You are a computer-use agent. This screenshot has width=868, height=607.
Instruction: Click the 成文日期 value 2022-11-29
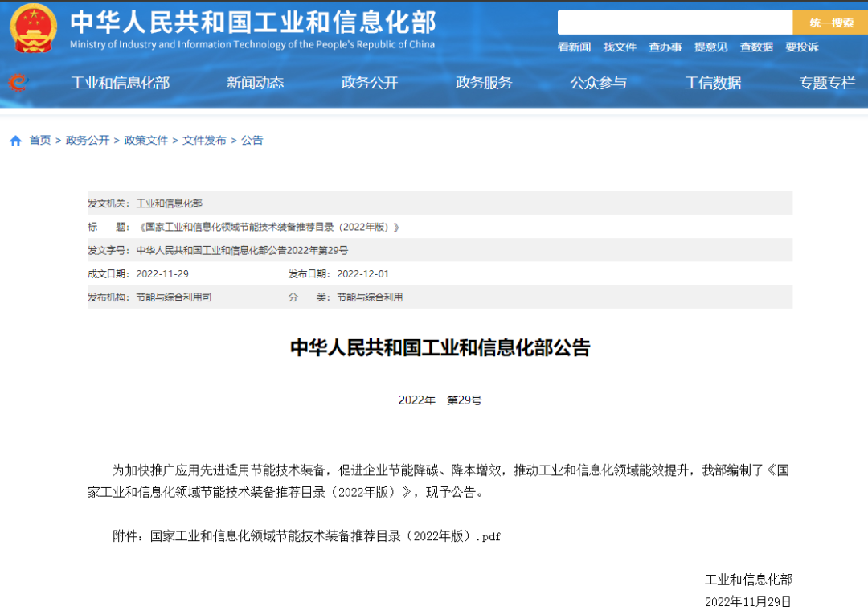click(162, 274)
